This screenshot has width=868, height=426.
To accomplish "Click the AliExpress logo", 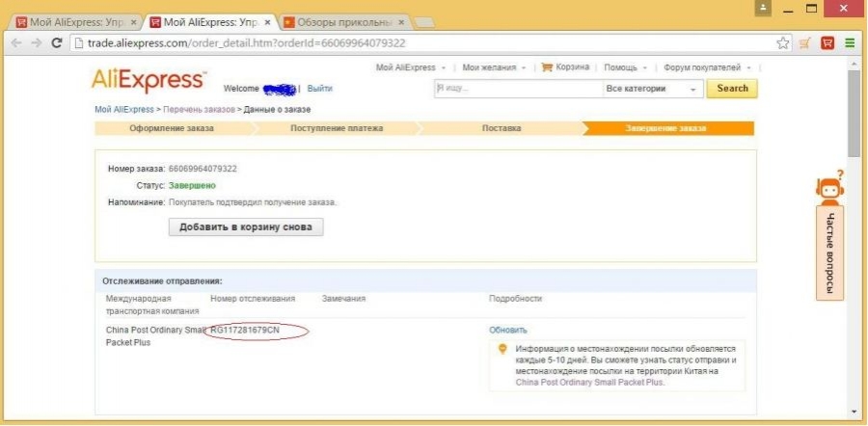I will tap(149, 81).
